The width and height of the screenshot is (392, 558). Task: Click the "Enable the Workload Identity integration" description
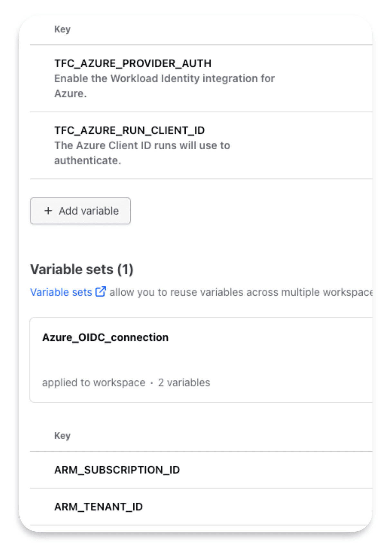coord(164,79)
